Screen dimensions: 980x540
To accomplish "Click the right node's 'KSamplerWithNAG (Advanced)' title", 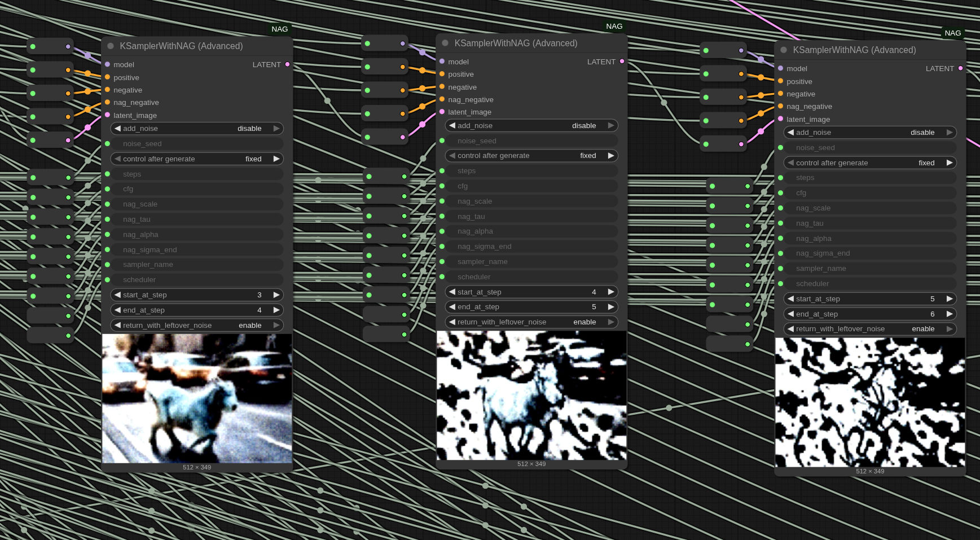I will 854,50.
